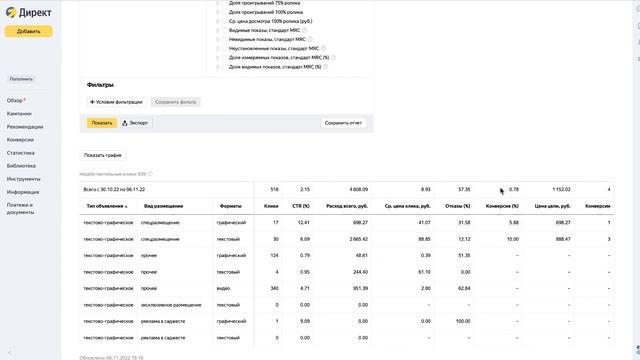Click the drag handle of 'Ср. цена досмотра 100% ролика'
This screenshot has height=360, width=640.
click(x=218, y=21)
